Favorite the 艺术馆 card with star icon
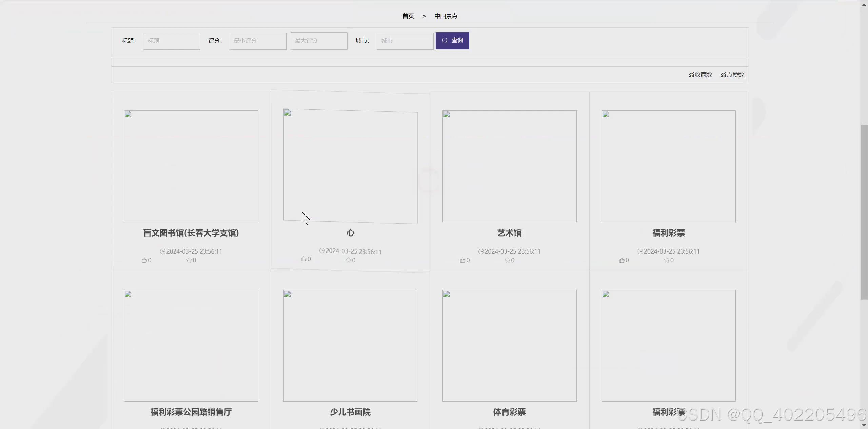The image size is (868, 429). (507, 260)
